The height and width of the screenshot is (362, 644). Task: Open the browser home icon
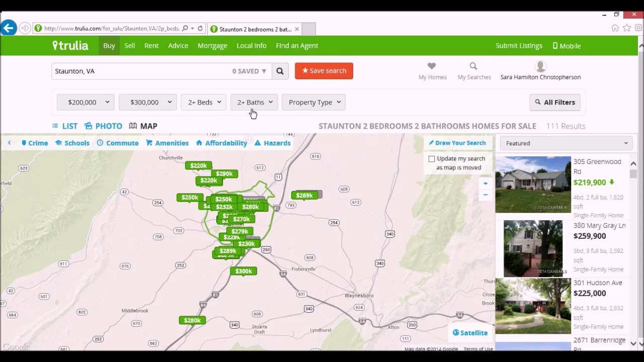click(x=615, y=28)
